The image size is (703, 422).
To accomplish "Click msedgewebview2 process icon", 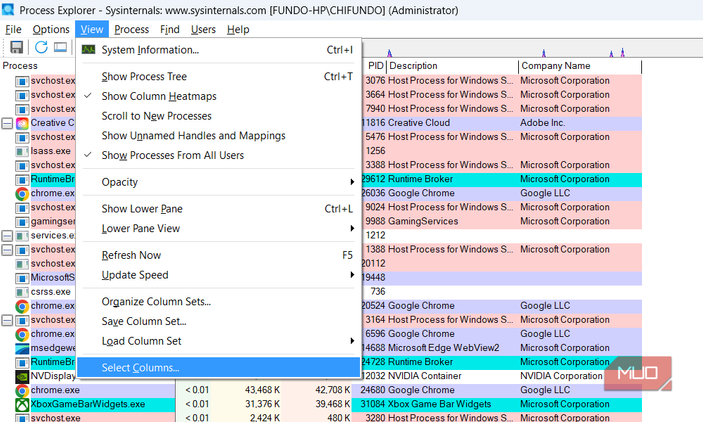I will pos(22,348).
